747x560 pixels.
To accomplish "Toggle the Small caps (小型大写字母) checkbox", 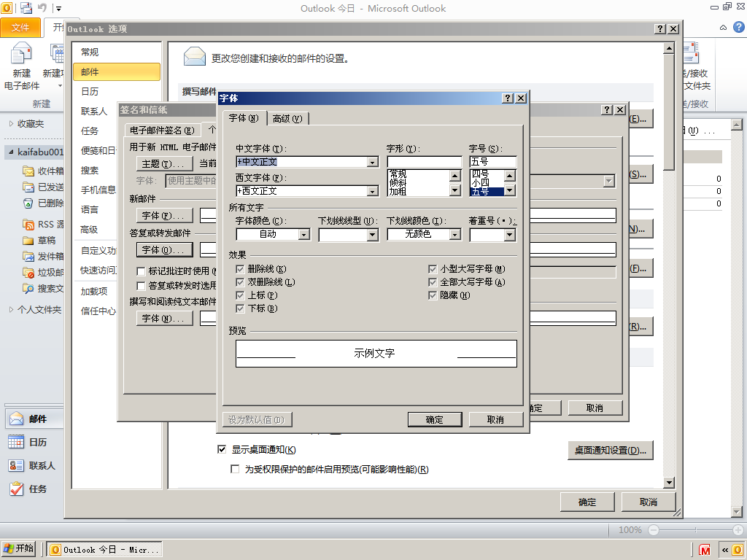I will tap(433, 269).
